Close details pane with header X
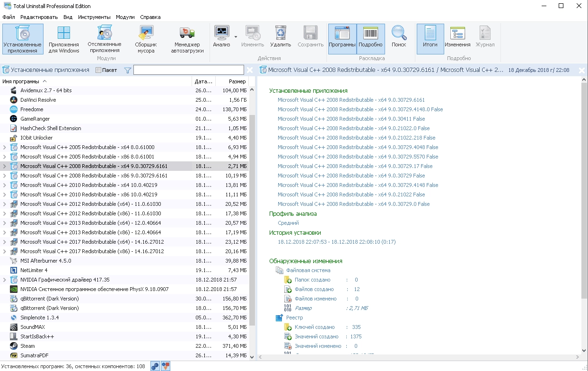The image size is (588, 371). [x=582, y=70]
